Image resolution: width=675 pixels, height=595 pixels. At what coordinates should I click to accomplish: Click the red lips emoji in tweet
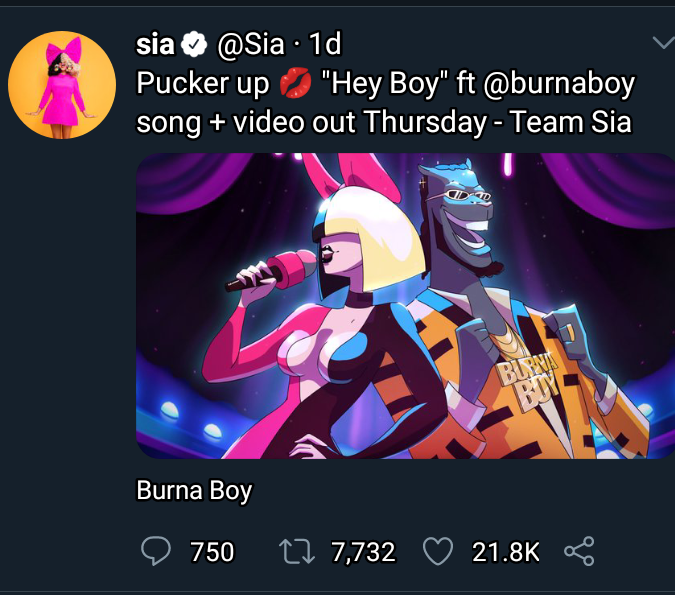coord(295,85)
